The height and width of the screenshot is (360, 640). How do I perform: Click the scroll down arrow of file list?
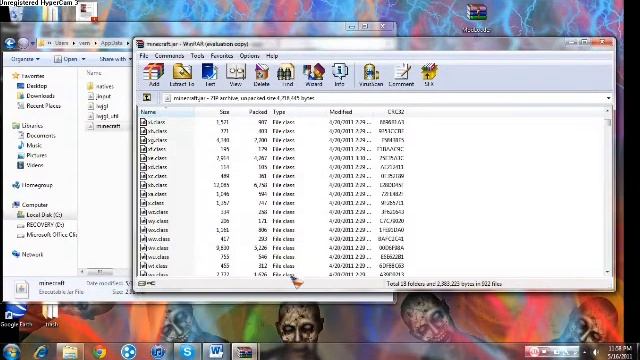[x=608, y=272]
